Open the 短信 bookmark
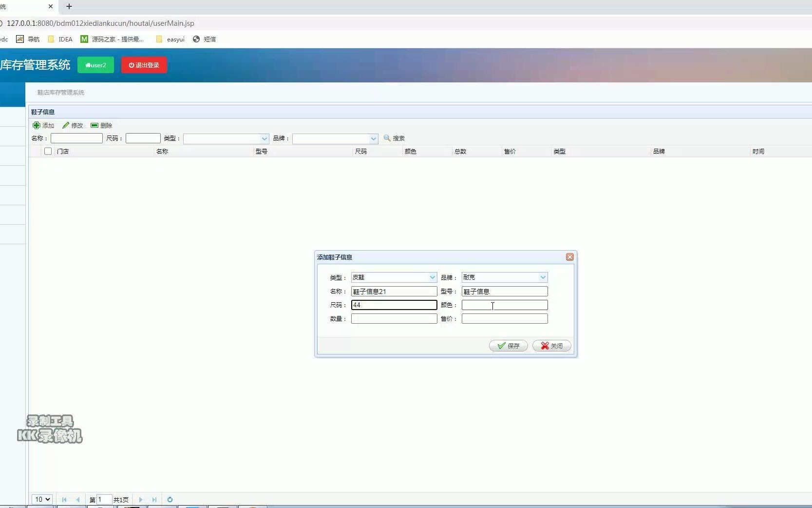The width and height of the screenshot is (812, 508). 204,39
